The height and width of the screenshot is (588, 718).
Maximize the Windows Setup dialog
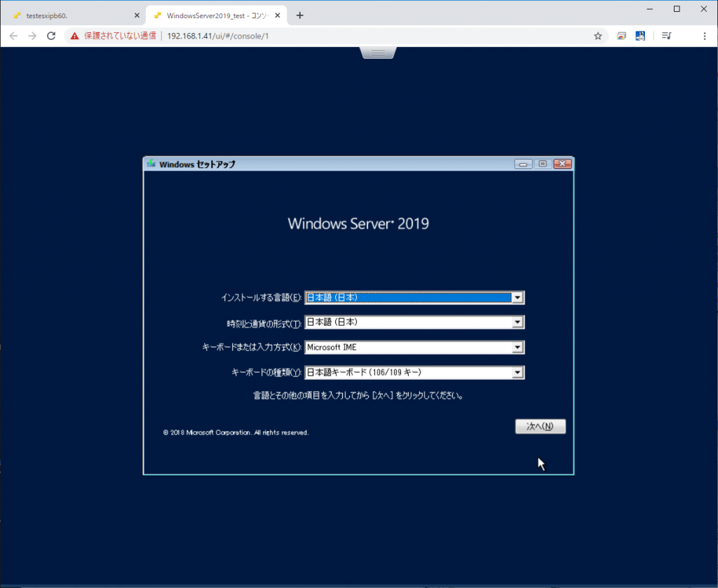543,164
